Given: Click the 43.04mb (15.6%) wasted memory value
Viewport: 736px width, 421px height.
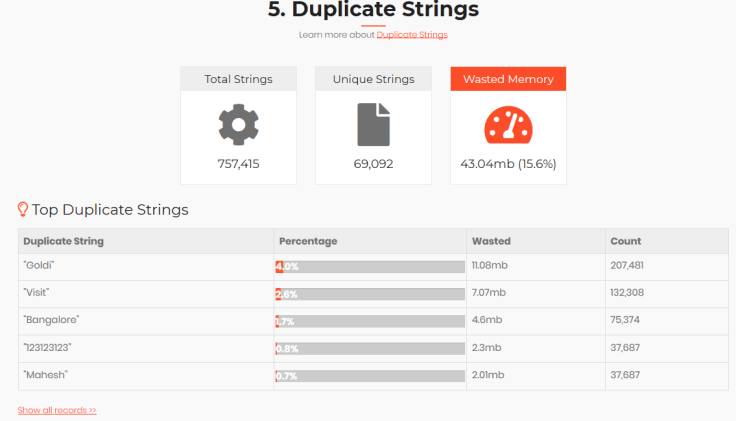Looking at the screenshot, I should 508,164.
